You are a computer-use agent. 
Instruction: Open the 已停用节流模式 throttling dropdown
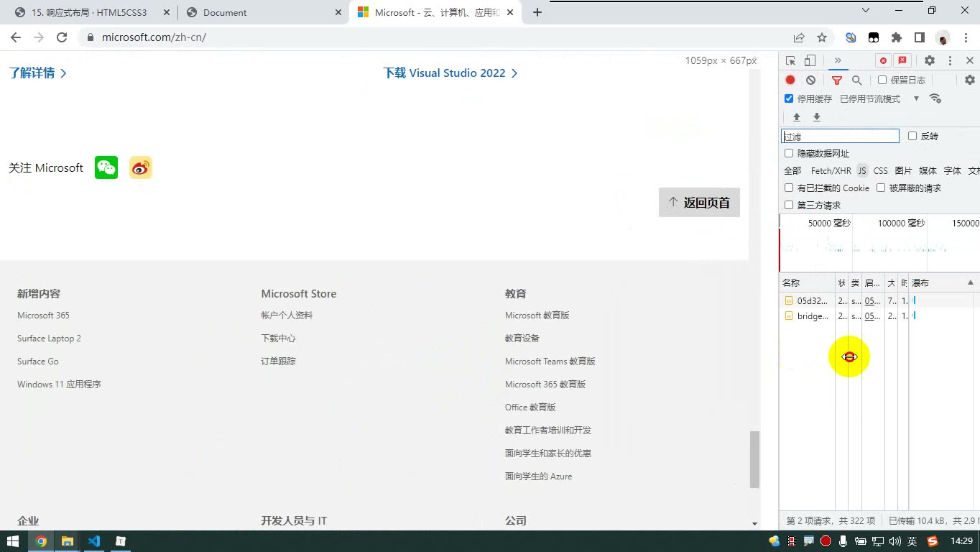(879, 98)
